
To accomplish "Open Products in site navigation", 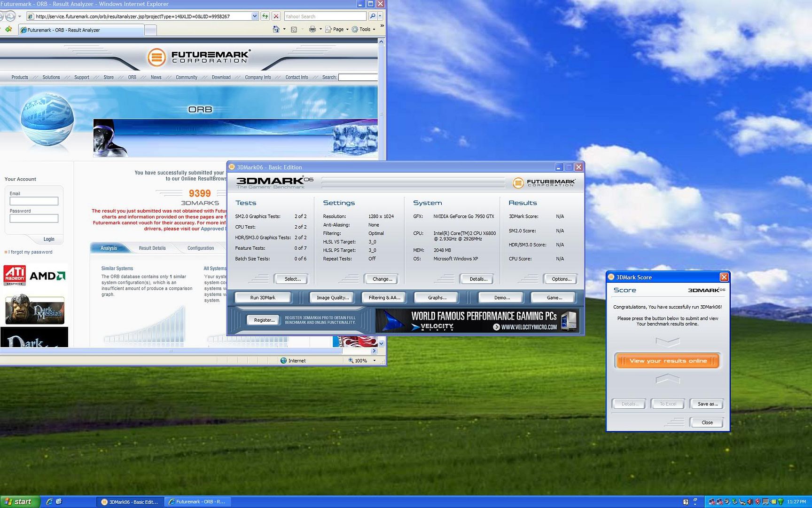I will point(20,77).
